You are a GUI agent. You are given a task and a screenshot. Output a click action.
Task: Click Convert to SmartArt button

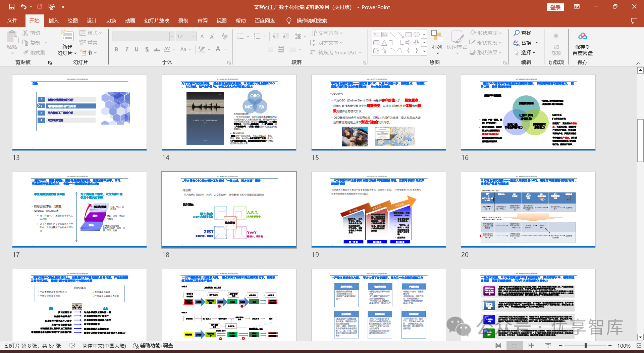[336, 52]
